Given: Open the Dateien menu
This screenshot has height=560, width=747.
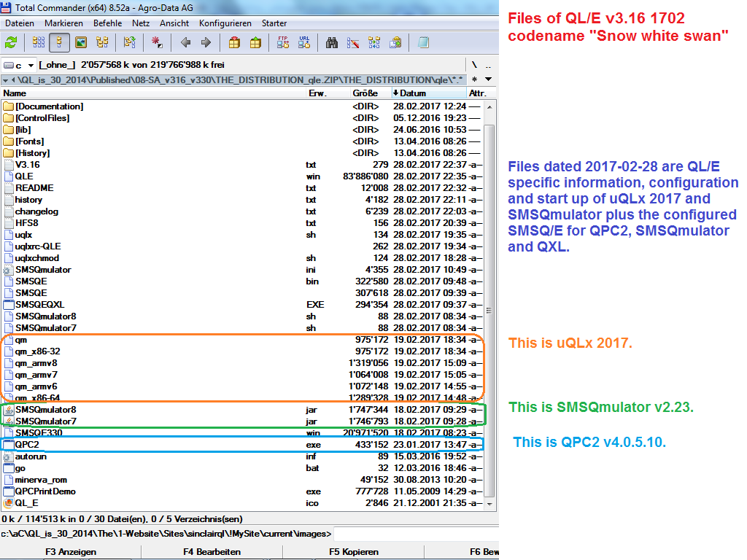Looking at the screenshot, I should tap(20, 23).
